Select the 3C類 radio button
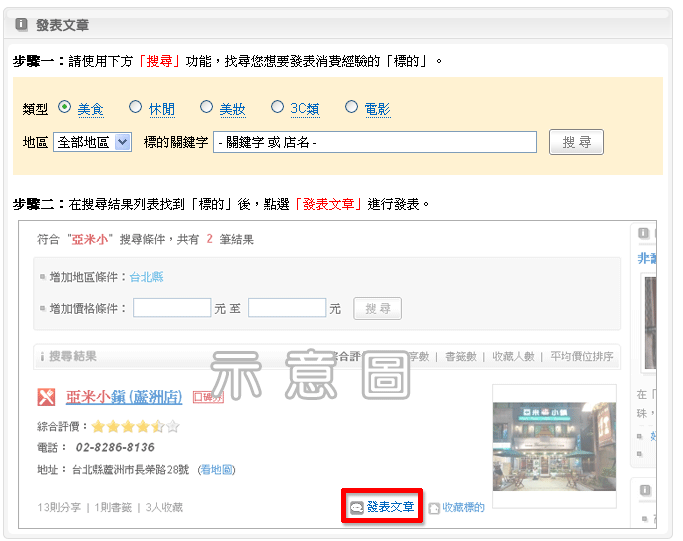Viewport: 683px width, 541px height. 277,107
